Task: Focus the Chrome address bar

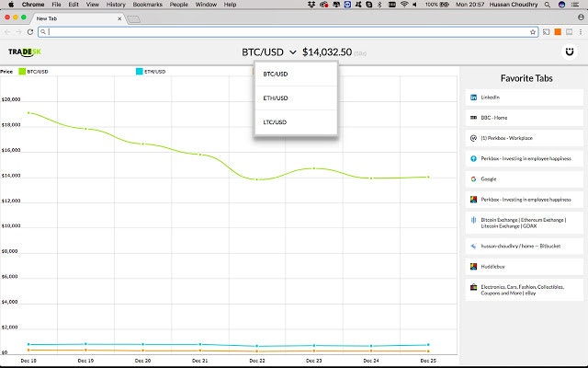Action: [288, 32]
